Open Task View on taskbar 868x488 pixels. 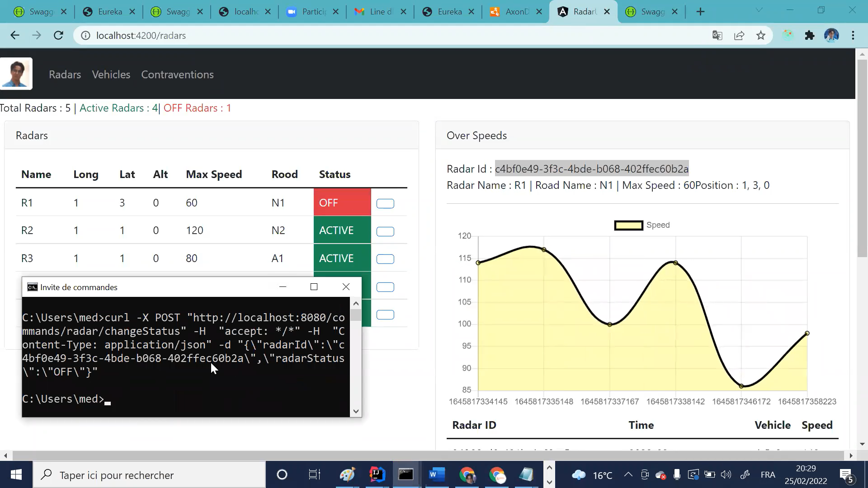pos(314,475)
